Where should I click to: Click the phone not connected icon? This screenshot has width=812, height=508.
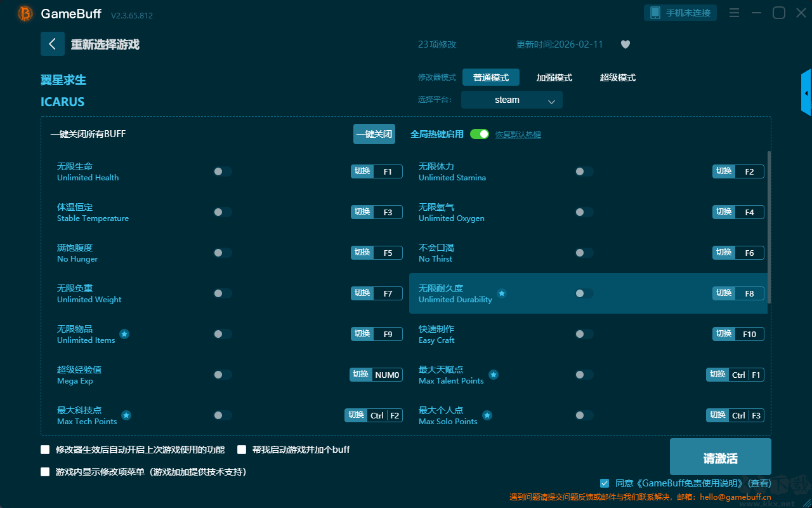pyautogui.click(x=655, y=13)
